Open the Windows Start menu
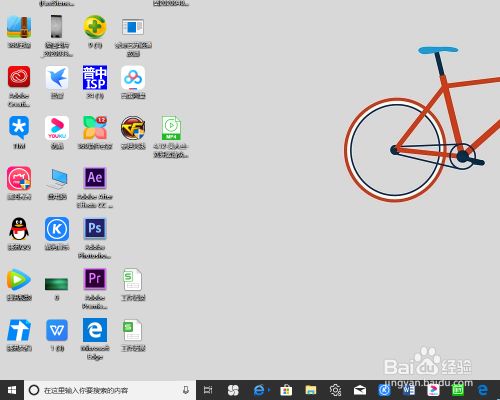 12,390
